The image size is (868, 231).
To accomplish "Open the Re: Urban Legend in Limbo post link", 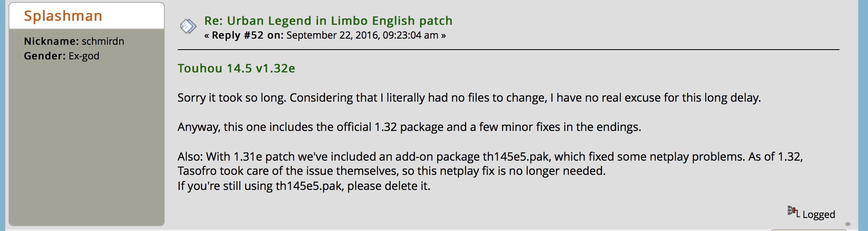I will click(x=328, y=20).
